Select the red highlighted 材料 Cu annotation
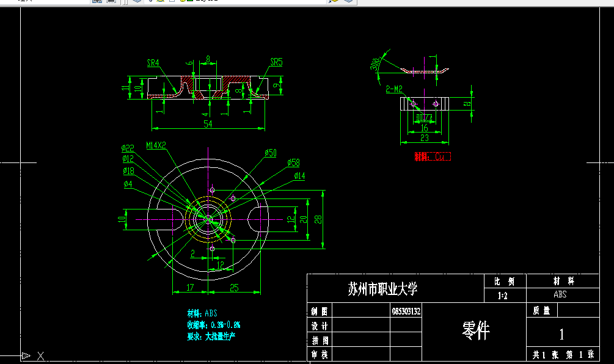614x364 pixels. tap(433, 155)
